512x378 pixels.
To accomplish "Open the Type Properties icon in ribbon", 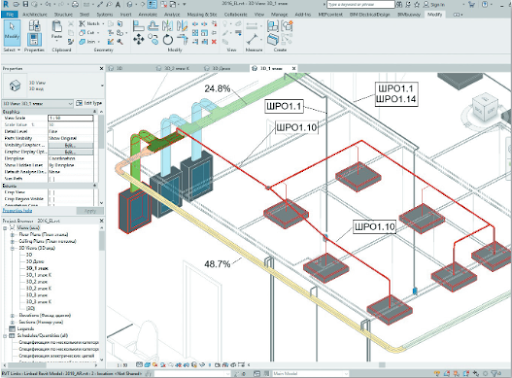I will 34,26.
